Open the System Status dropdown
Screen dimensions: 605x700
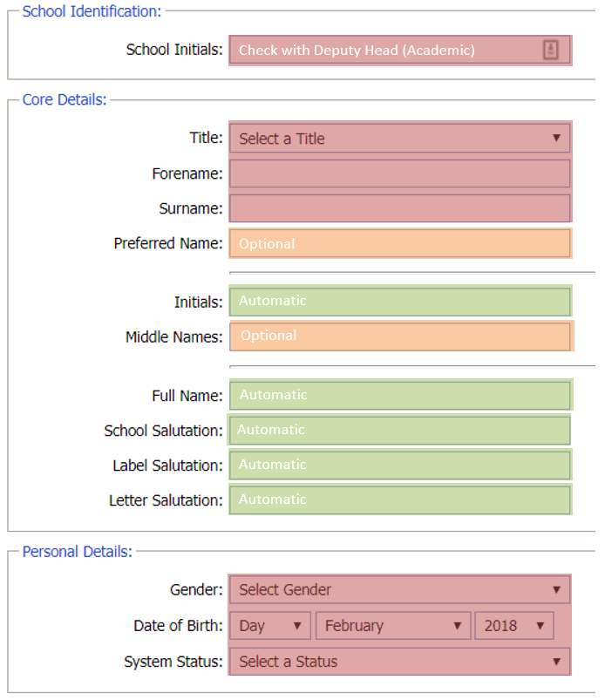point(399,661)
